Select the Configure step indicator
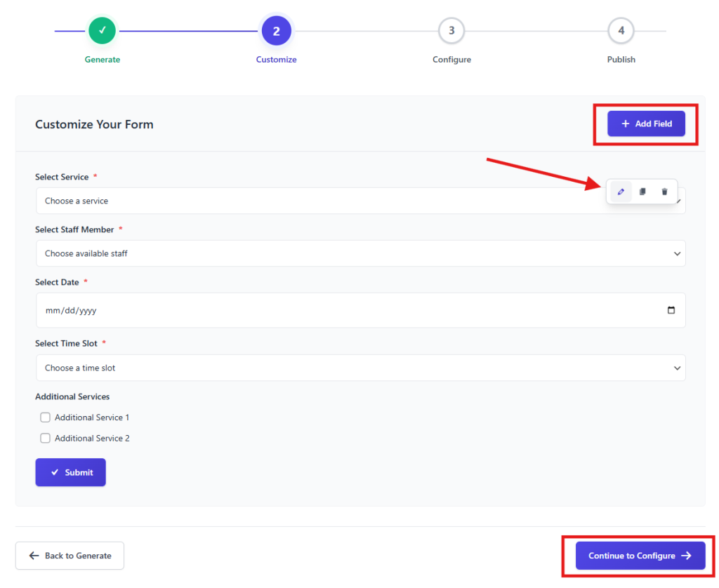The width and height of the screenshot is (719, 588). coord(451,30)
